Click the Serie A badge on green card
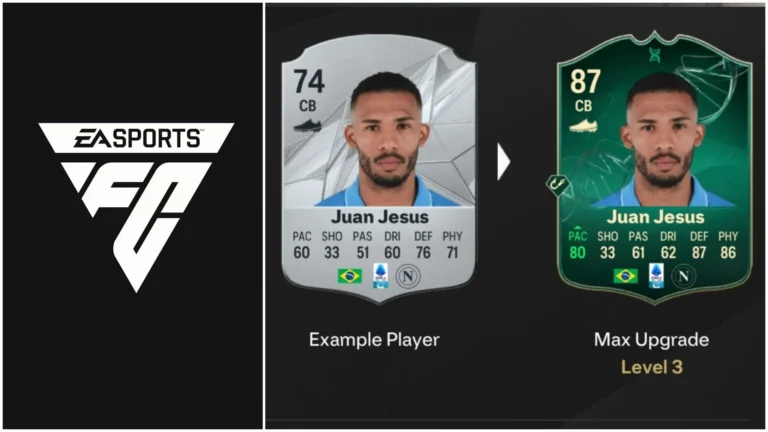The height and width of the screenshot is (432, 768). [x=656, y=275]
